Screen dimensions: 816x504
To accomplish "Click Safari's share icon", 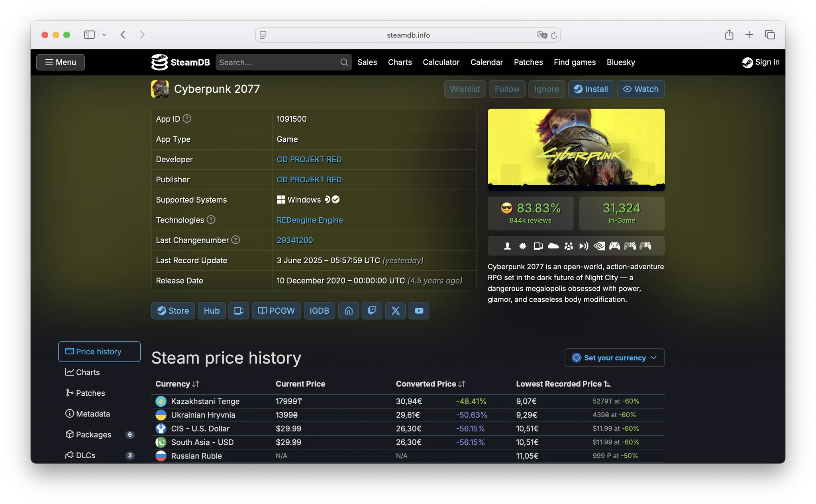I will click(729, 35).
